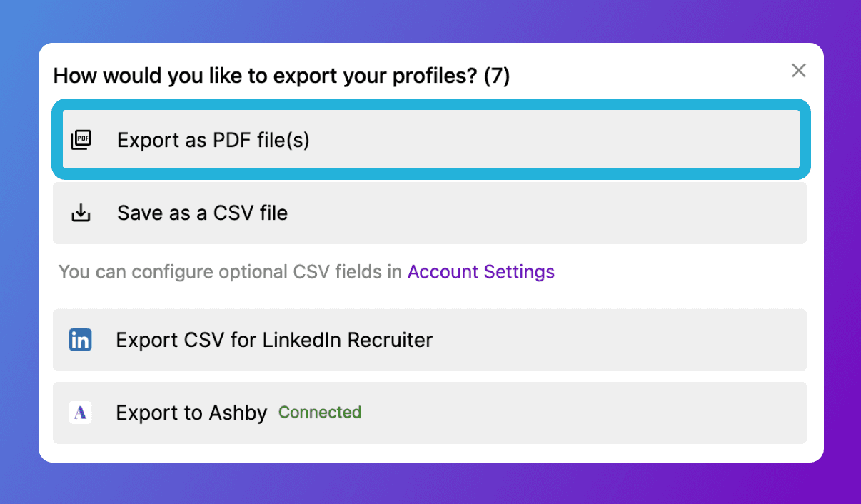Click the word Ashby in the last option
861x504 pixels.
pos(238,413)
